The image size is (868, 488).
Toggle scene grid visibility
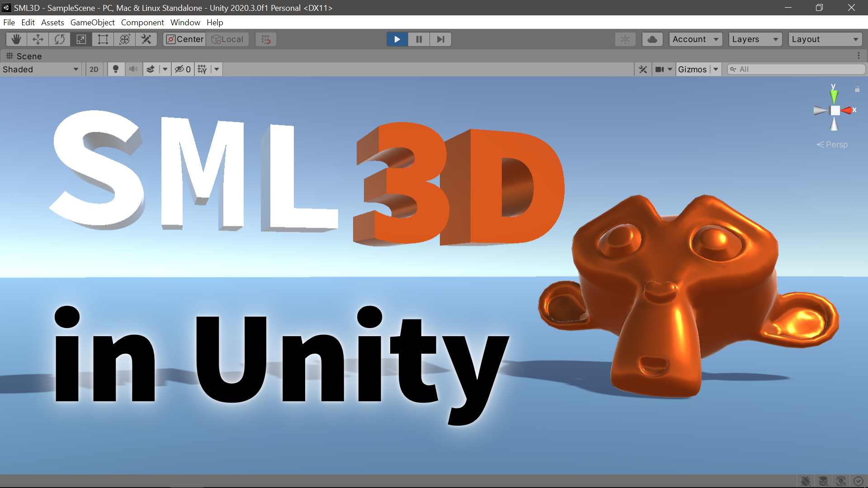click(202, 69)
